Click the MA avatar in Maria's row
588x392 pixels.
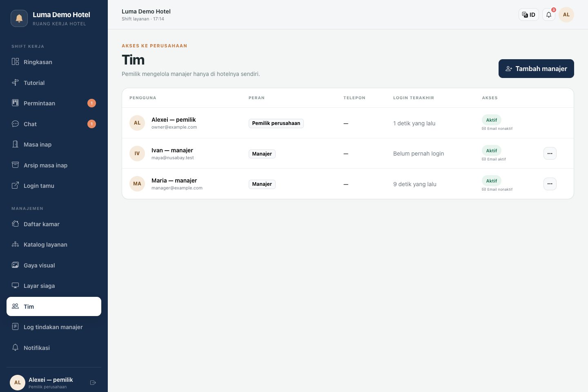[137, 184]
